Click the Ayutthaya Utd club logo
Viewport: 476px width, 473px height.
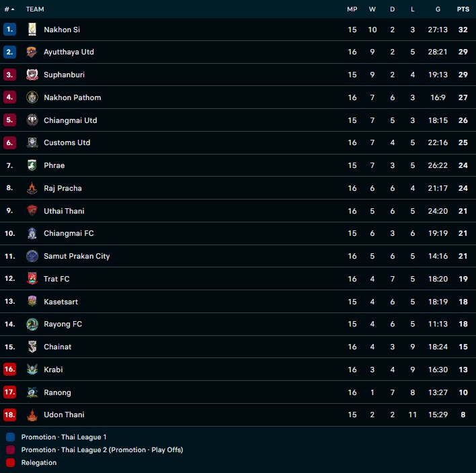pos(32,52)
